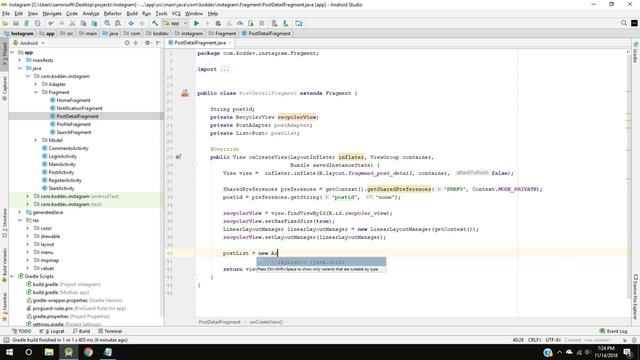Click the Search Everywhere magnifier at top right

click(x=624, y=23)
